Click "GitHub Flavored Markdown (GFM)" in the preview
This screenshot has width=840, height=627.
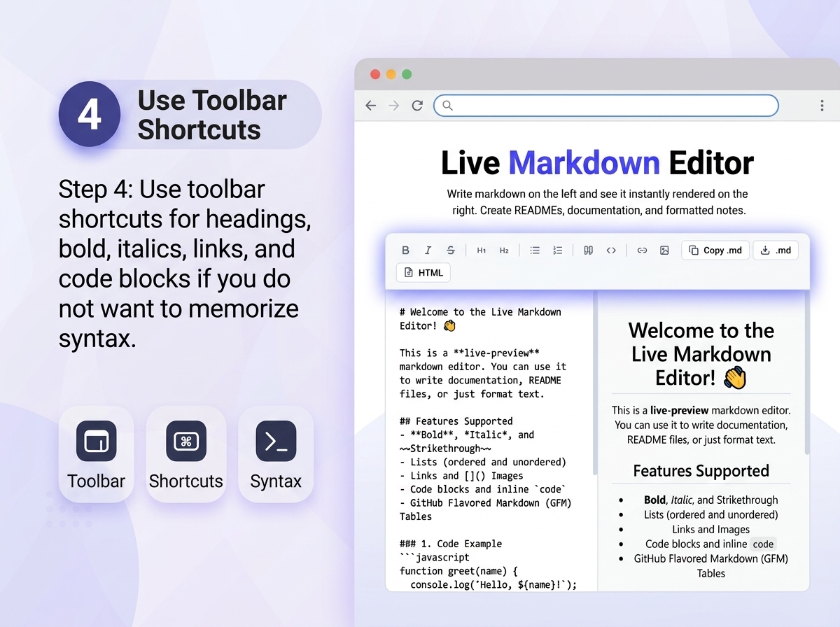coord(711,558)
